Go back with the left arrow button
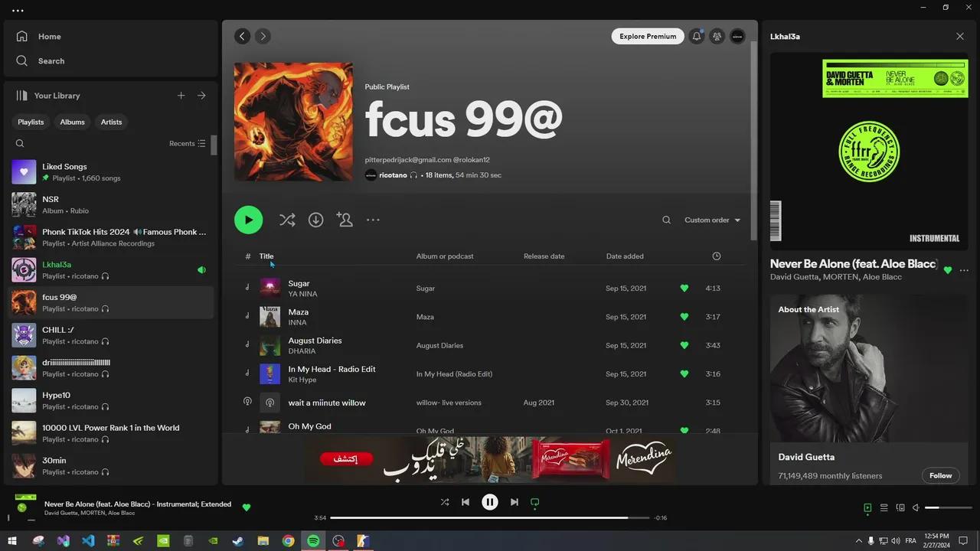 (243, 36)
